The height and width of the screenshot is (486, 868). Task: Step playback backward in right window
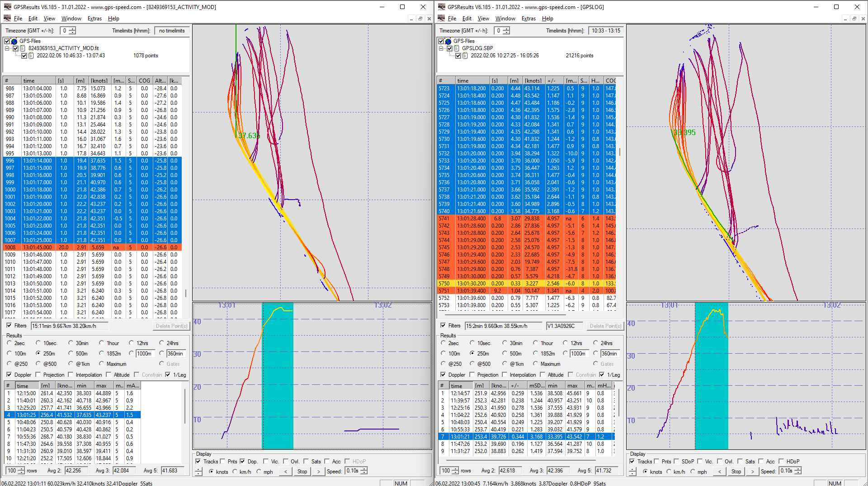(x=720, y=471)
